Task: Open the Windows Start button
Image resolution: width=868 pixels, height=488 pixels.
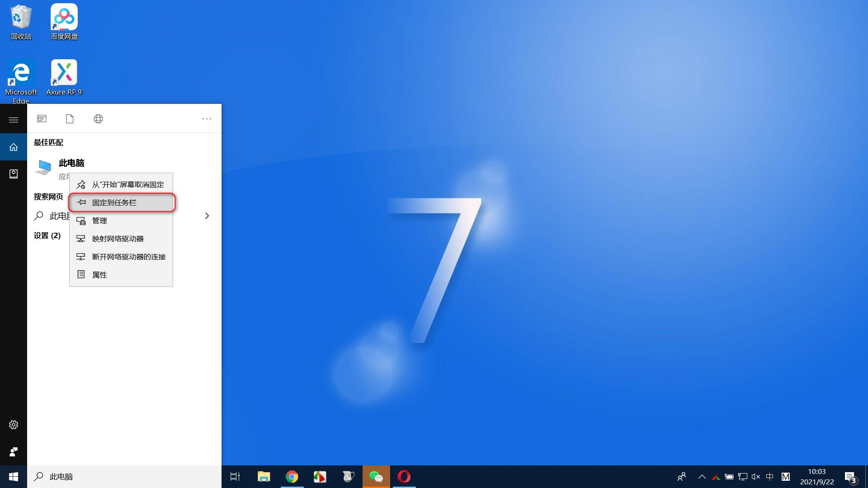Action: pyautogui.click(x=14, y=477)
